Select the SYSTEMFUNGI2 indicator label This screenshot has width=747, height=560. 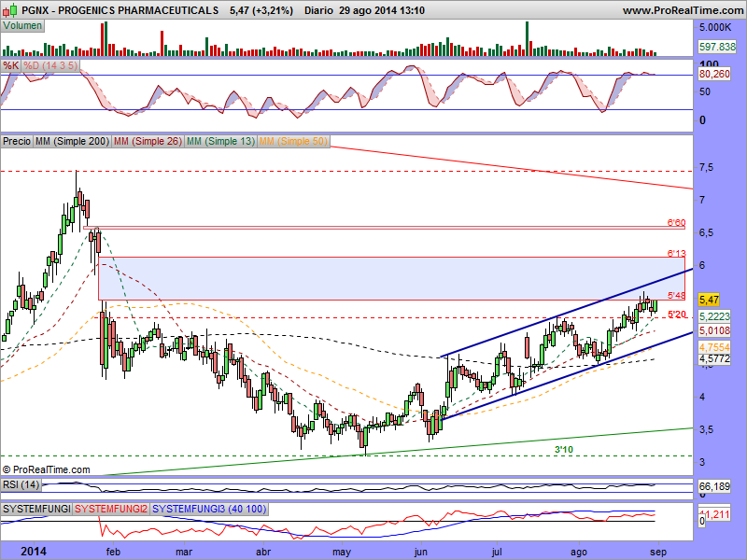click(111, 509)
